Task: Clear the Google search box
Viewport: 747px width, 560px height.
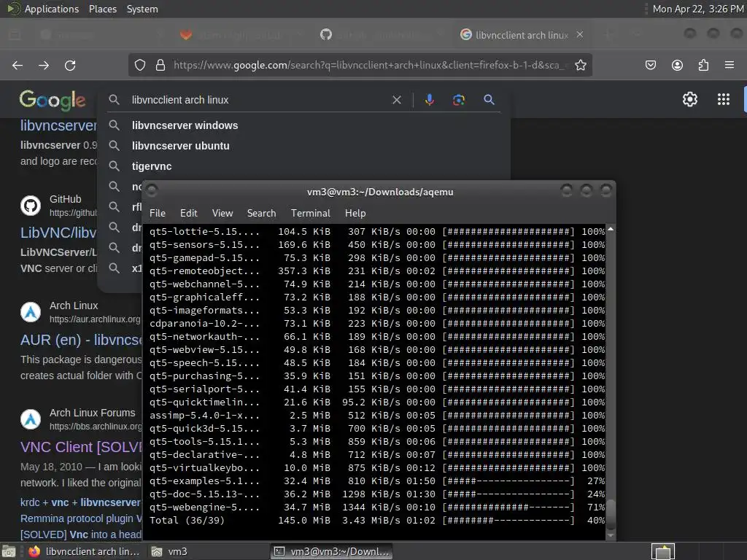Action: [396, 100]
